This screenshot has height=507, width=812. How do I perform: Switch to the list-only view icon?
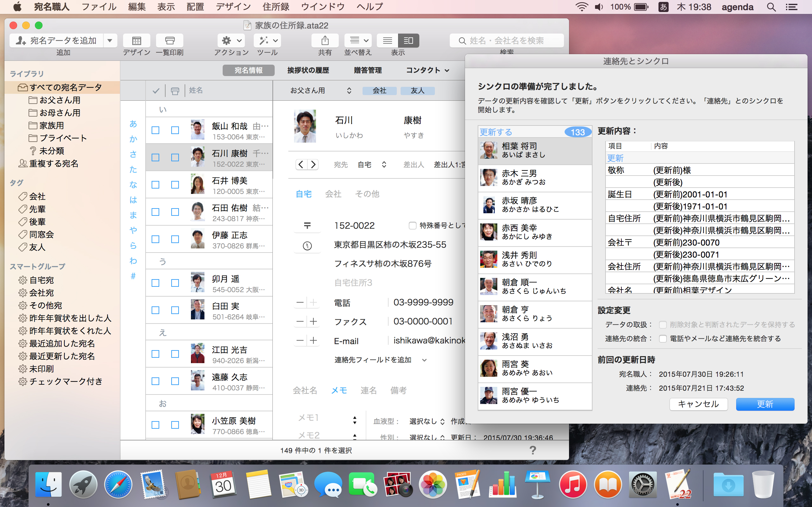point(388,41)
